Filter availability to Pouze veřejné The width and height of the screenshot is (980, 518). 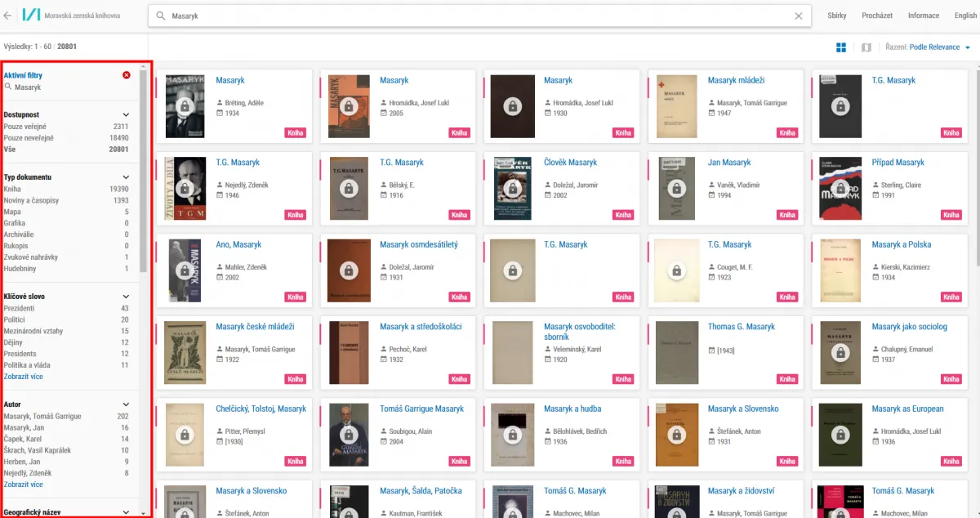pyautogui.click(x=25, y=127)
